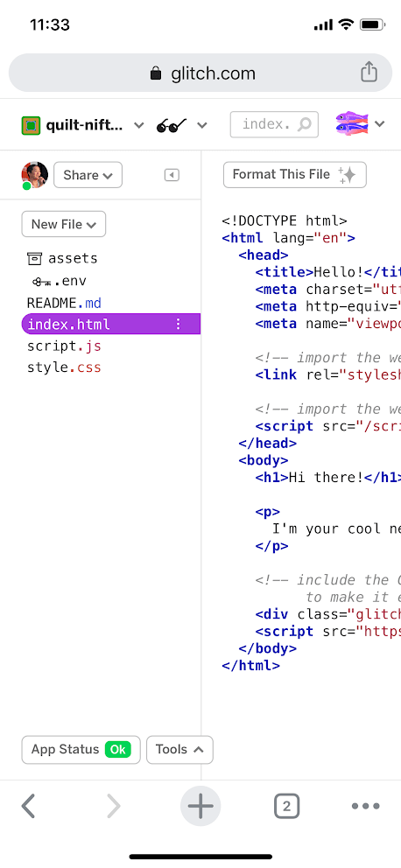The height and width of the screenshot is (868, 401).
Task: Click the meta name="viewport line
Action: [327, 324]
